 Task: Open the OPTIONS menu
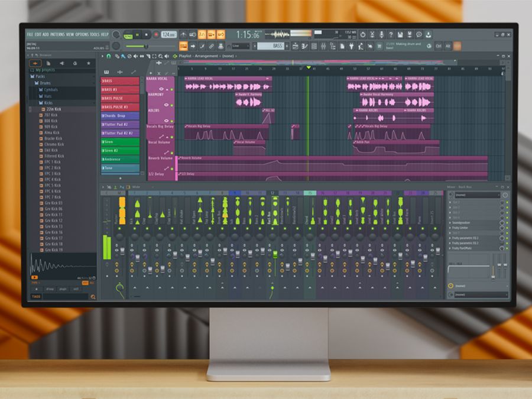pyautogui.click(x=82, y=35)
